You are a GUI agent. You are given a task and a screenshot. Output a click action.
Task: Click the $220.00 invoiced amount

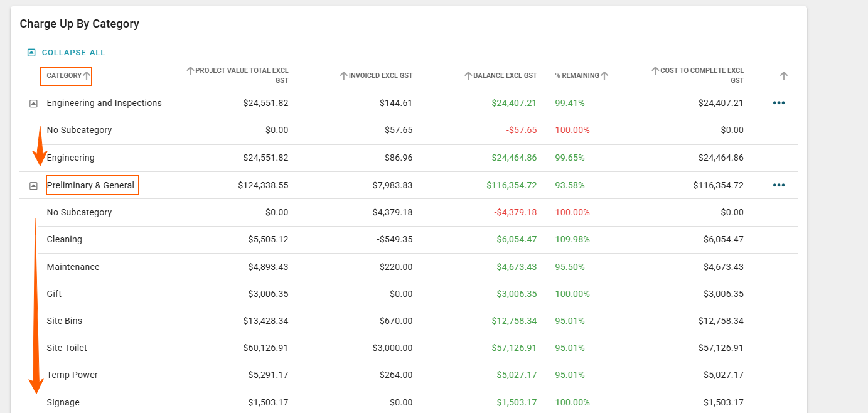[x=396, y=267]
